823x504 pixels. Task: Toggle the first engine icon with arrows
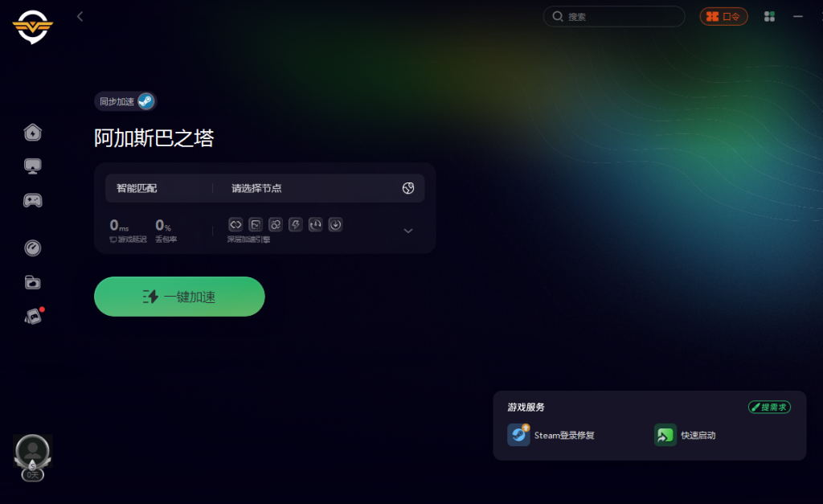point(235,225)
